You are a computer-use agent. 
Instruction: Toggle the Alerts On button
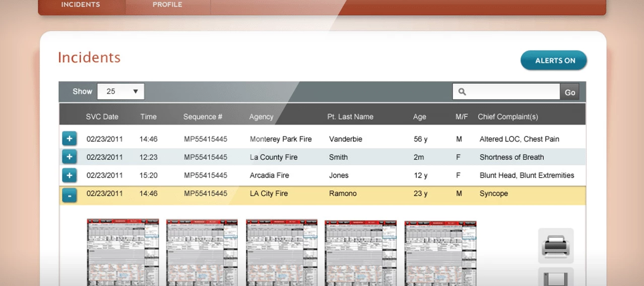coord(554,60)
